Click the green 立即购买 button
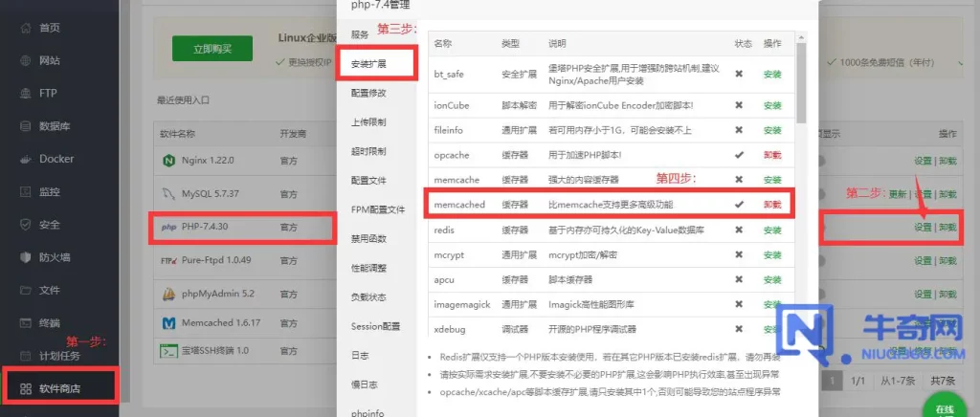This screenshot has height=417, width=980. tap(212, 48)
